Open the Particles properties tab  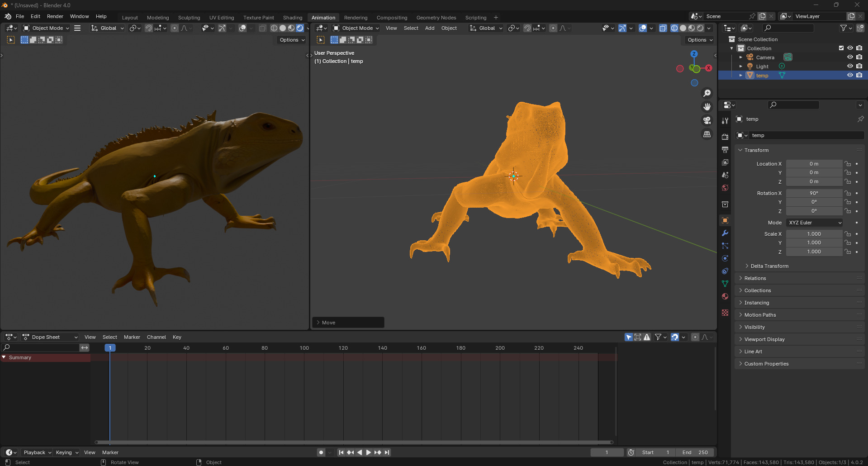(x=725, y=246)
